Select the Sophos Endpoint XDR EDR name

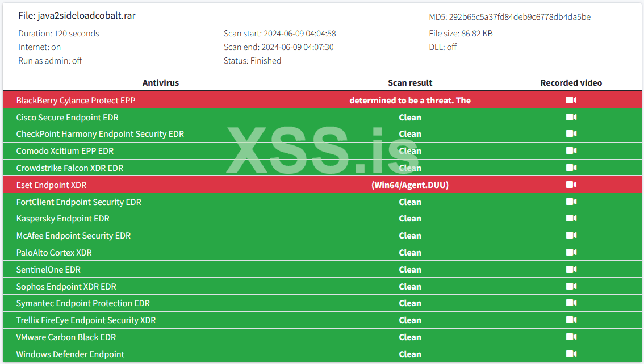[66, 287]
